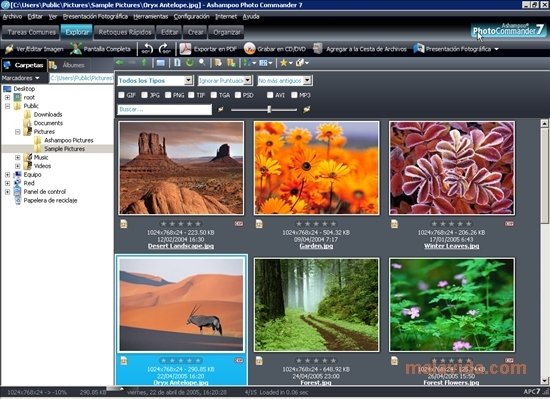550x399 pixels.
Task: Enable the TGA filter checkbox
Action: pos(214,95)
